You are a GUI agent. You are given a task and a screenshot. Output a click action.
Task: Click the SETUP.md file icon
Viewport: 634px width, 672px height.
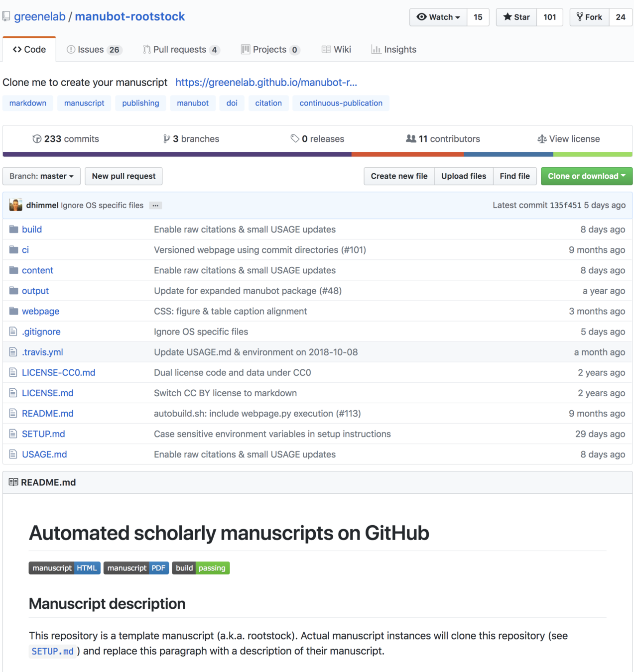[13, 434]
